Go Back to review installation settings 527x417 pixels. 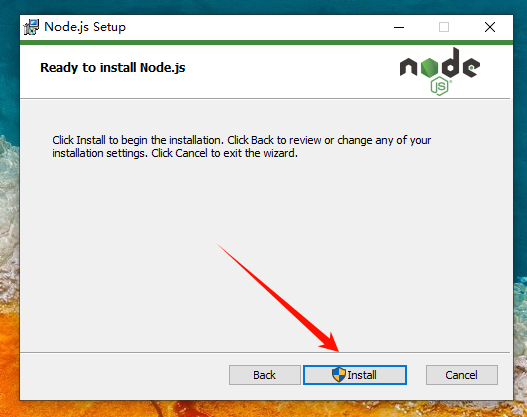click(265, 375)
